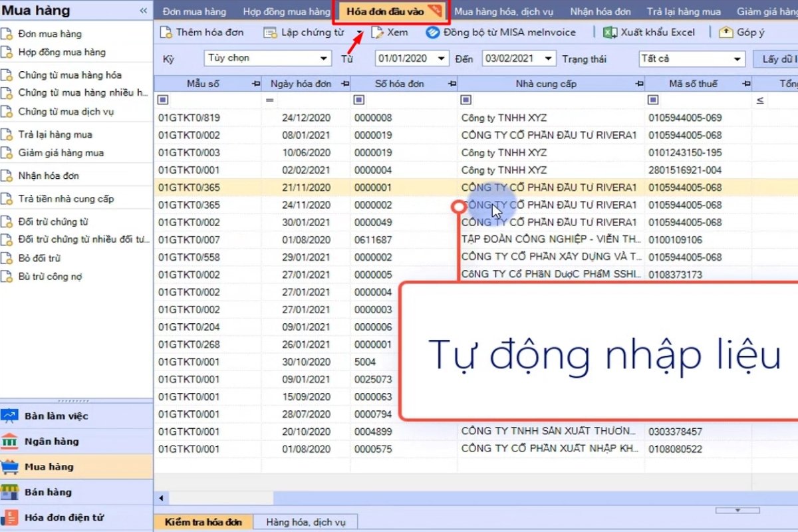
Task: Collapse the Mua hàng sidebar with double-chevron
Action: pos(143,11)
